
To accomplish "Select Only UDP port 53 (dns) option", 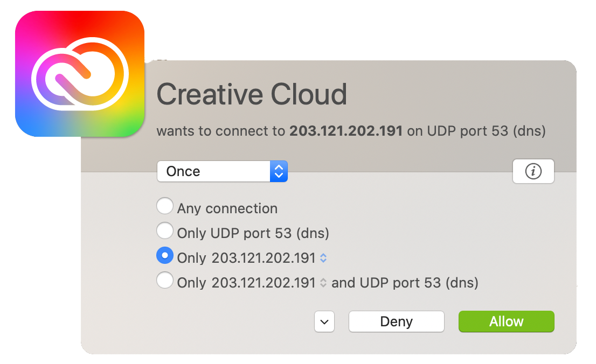I will pos(164,230).
